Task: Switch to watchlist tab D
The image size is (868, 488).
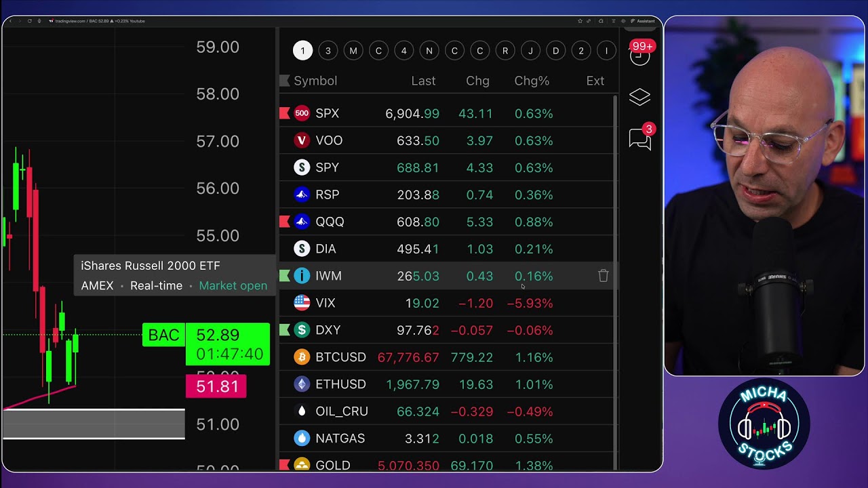Action: (x=555, y=51)
